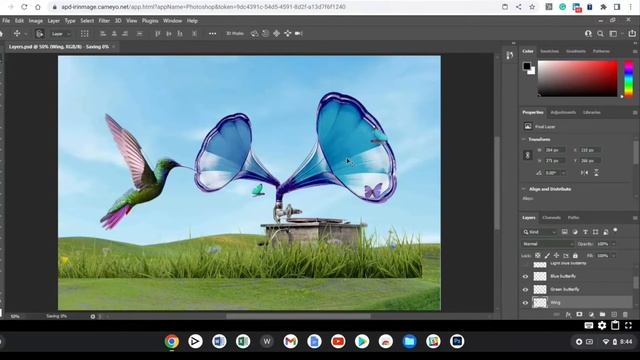This screenshot has height=360, width=640.
Task: Click the 3D rotate mode icon
Action: click(x=255, y=33)
